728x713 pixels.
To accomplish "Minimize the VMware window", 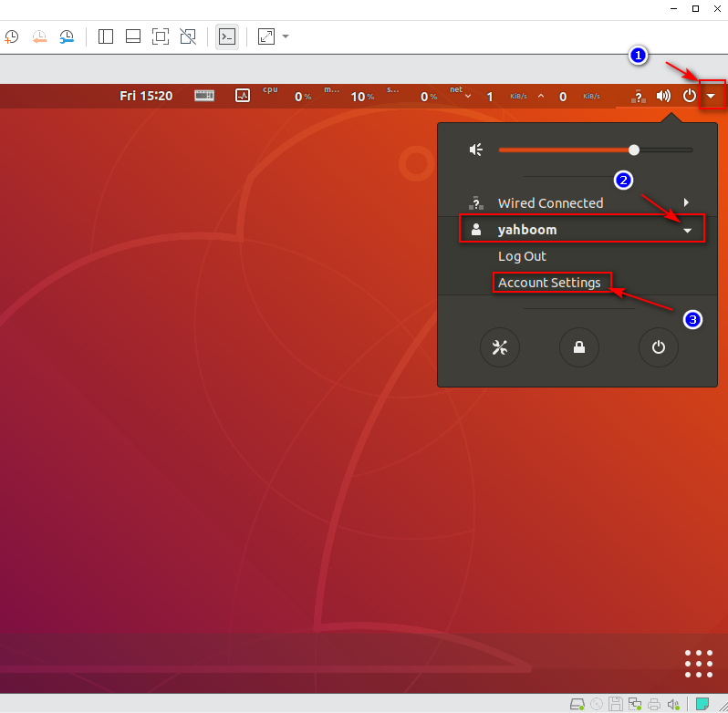I will [x=674, y=9].
